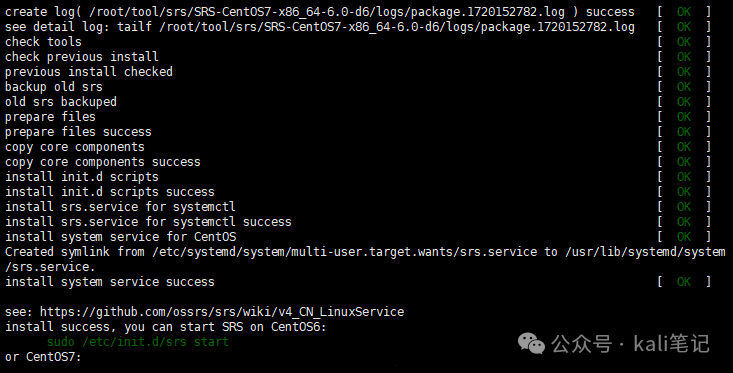This screenshot has height=373, width=733.
Task: Click the github.com LinuxService wiki URL
Action: click(x=222, y=312)
